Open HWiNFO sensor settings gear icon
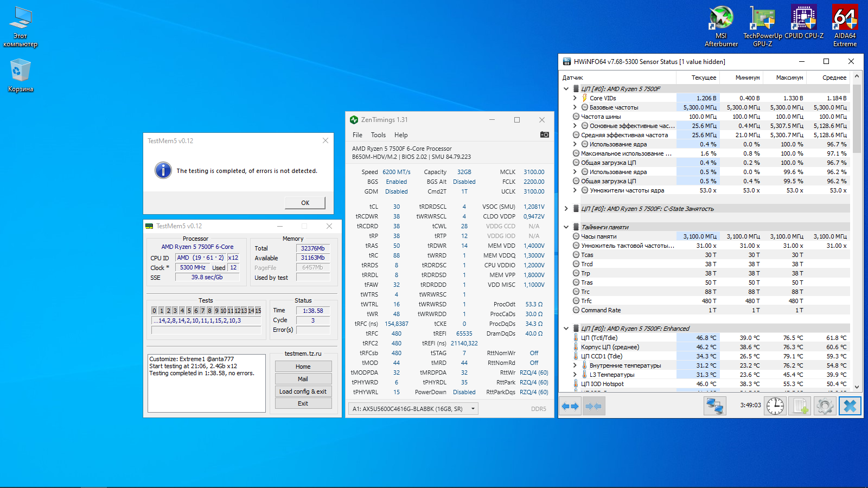 [825, 406]
